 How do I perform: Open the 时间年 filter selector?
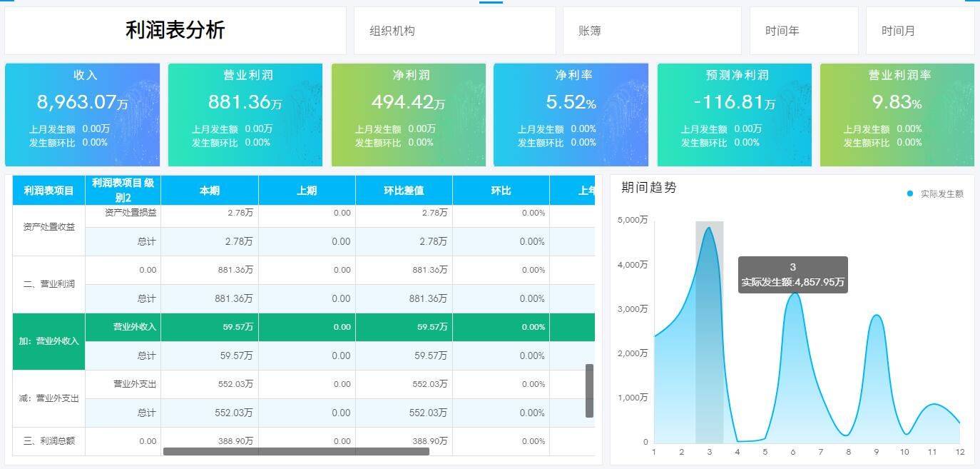coord(804,31)
